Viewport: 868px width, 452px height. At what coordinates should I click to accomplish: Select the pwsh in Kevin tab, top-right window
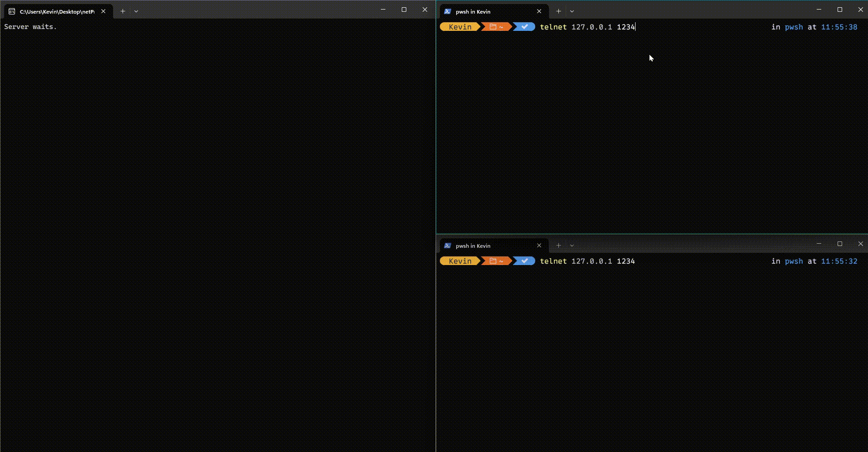pyautogui.click(x=494, y=11)
